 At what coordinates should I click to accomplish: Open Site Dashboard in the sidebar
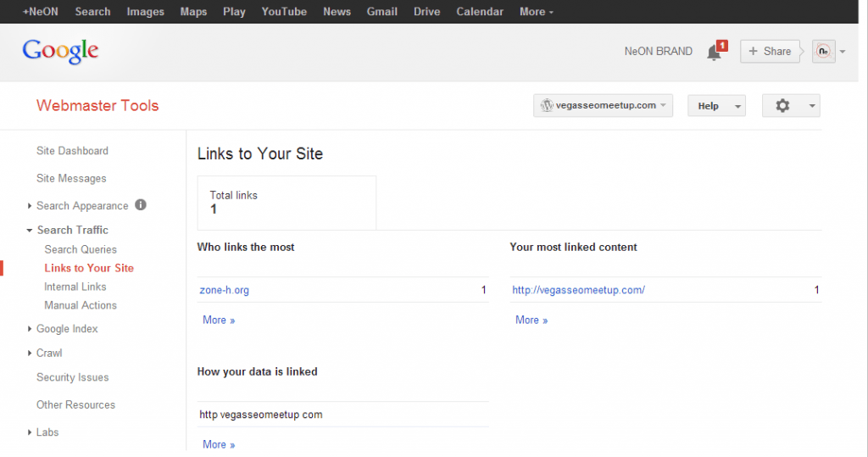coord(73,151)
